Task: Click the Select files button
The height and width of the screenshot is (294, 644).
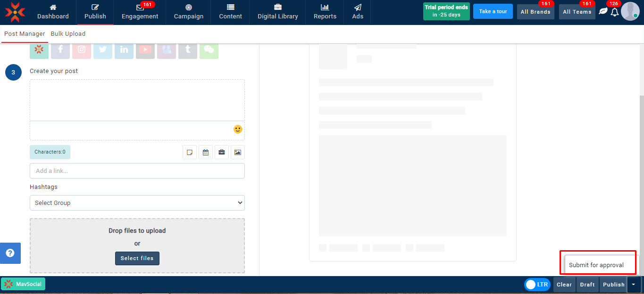Action: (x=137, y=258)
